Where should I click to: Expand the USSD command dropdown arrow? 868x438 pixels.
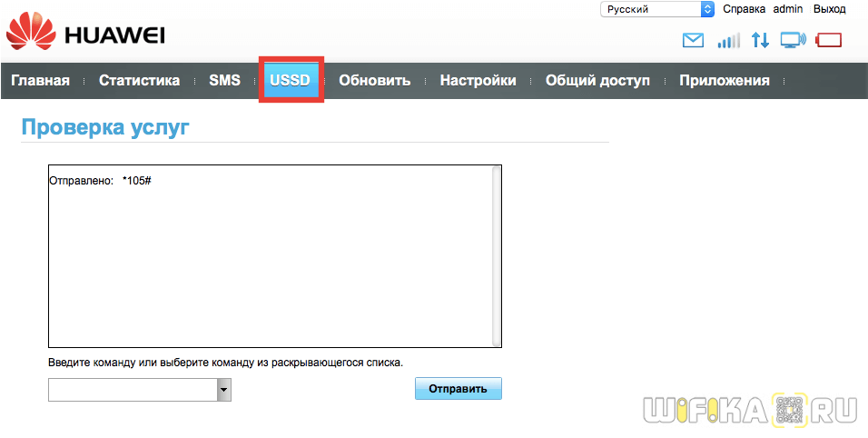224,390
